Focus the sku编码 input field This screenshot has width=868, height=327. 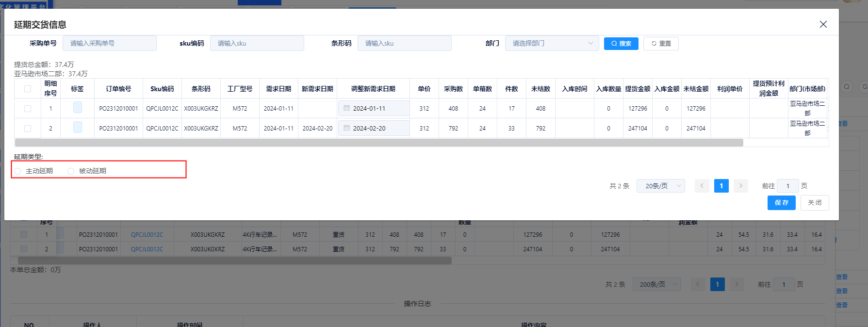257,43
